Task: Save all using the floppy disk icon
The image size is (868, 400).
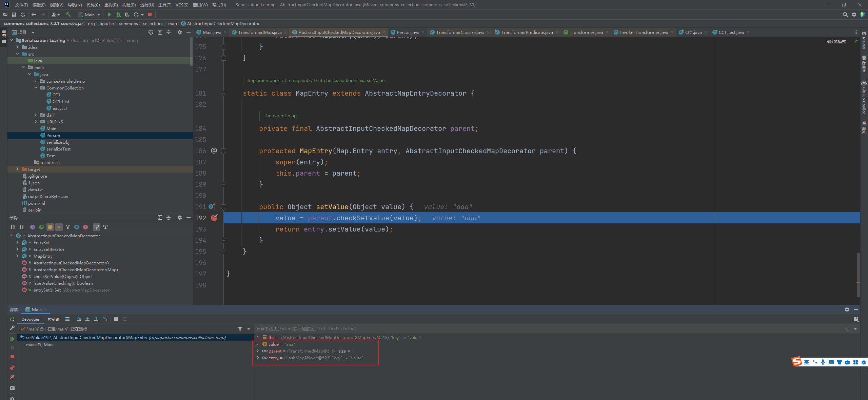Action: pyautogui.click(x=14, y=15)
